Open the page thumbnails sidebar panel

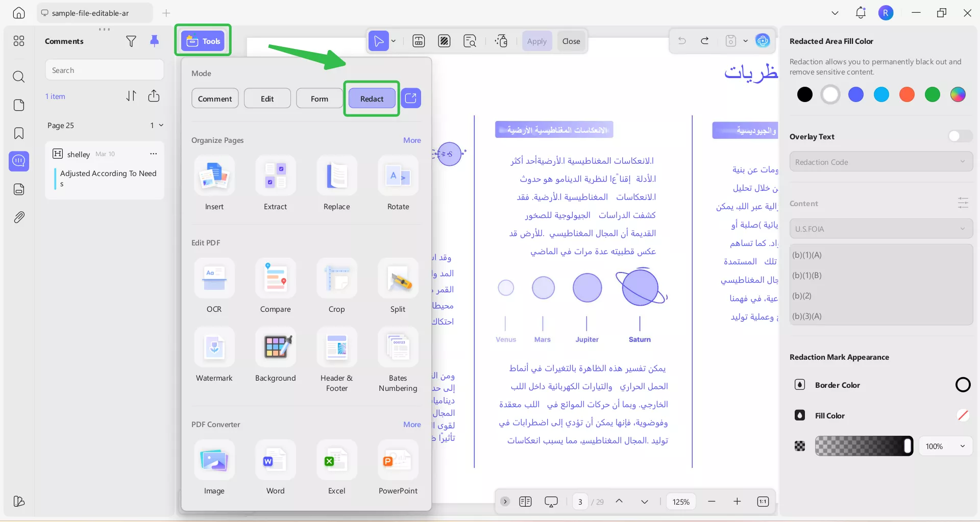click(x=19, y=105)
